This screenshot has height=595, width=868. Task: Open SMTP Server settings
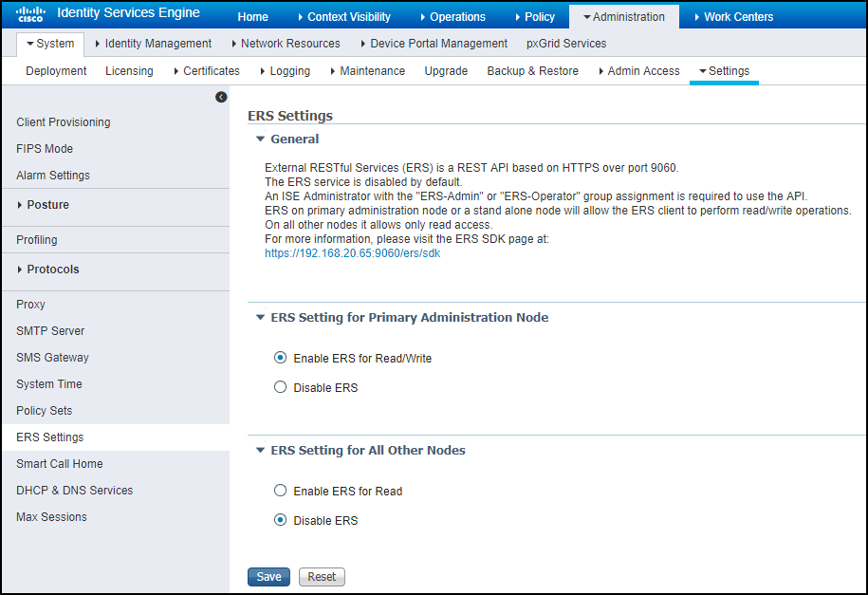click(x=50, y=331)
